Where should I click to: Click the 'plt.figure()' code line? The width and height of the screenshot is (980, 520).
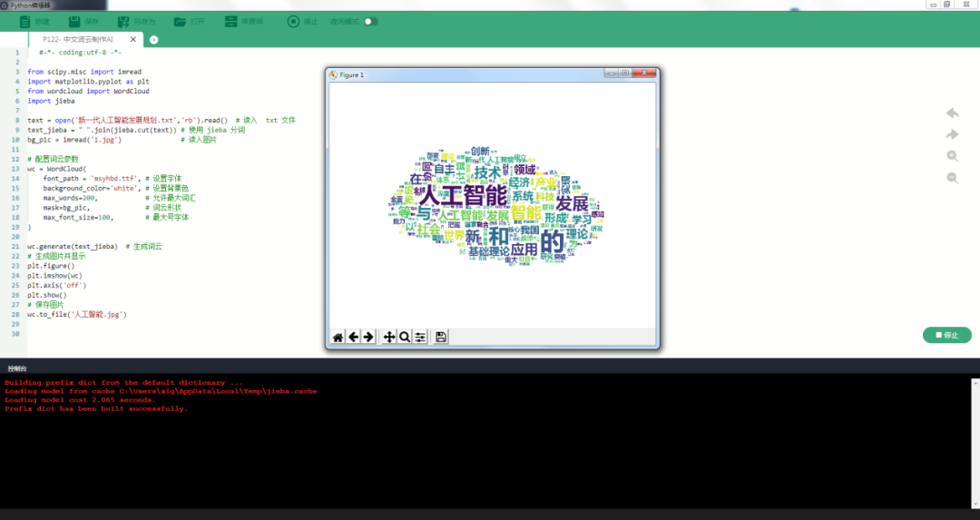(51, 266)
